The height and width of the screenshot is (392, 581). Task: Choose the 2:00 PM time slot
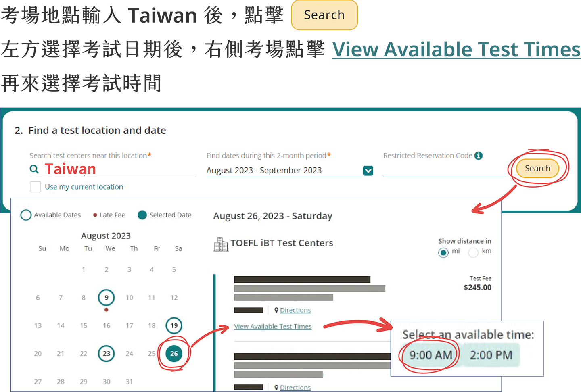pyautogui.click(x=491, y=355)
